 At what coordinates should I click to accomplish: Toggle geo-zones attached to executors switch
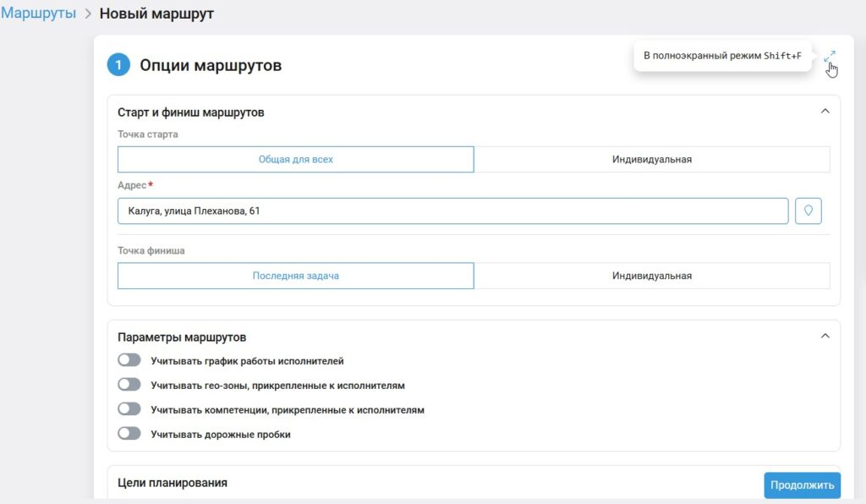[129, 385]
